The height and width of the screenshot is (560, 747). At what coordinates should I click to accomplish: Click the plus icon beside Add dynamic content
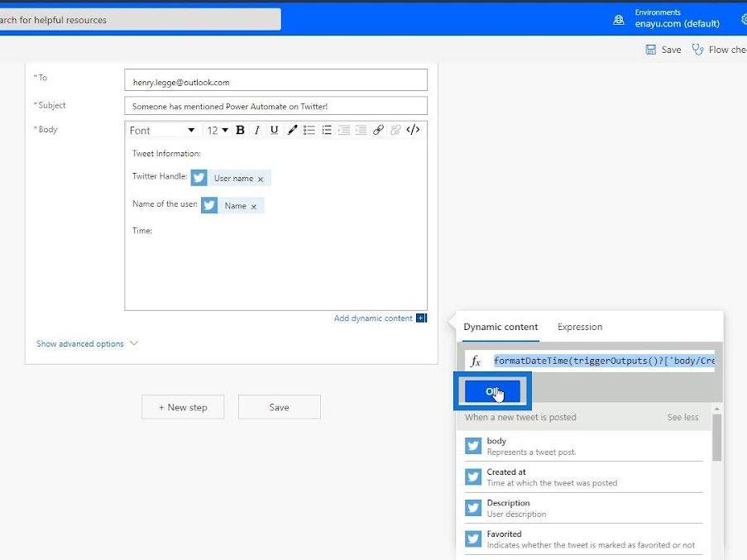click(421, 318)
